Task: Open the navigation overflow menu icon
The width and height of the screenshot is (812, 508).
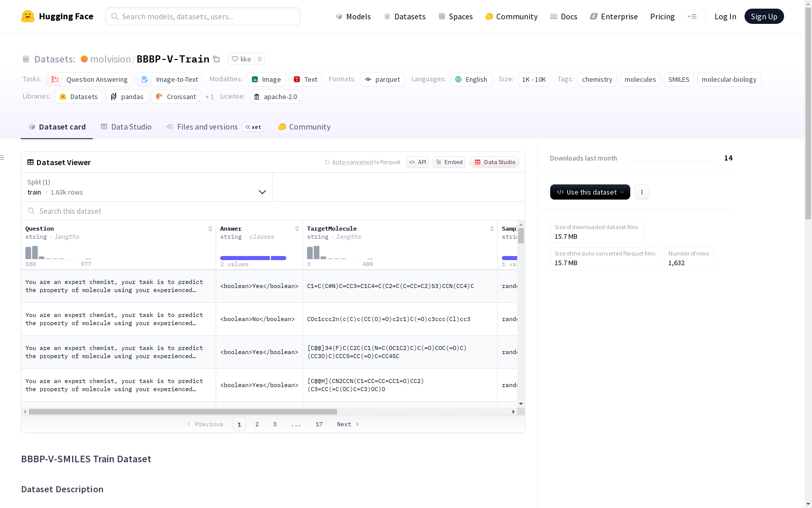Action: pyautogui.click(x=692, y=16)
